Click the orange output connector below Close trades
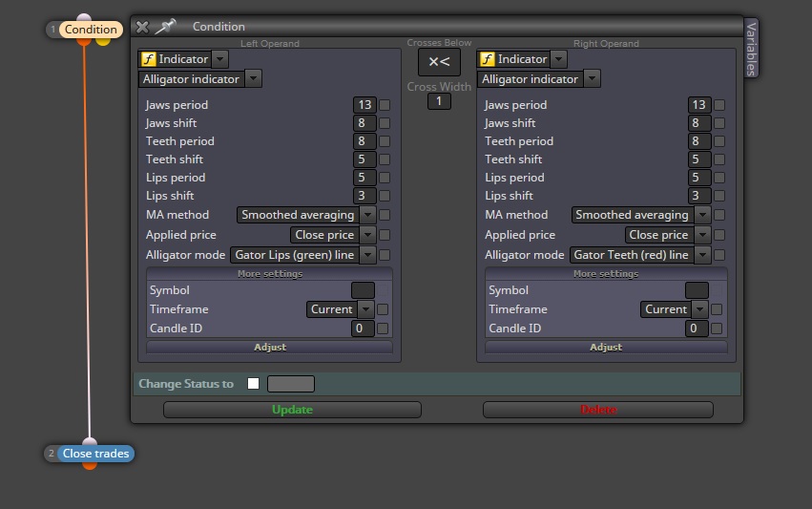Image resolution: width=812 pixels, height=509 pixels. click(x=90, y=465)
